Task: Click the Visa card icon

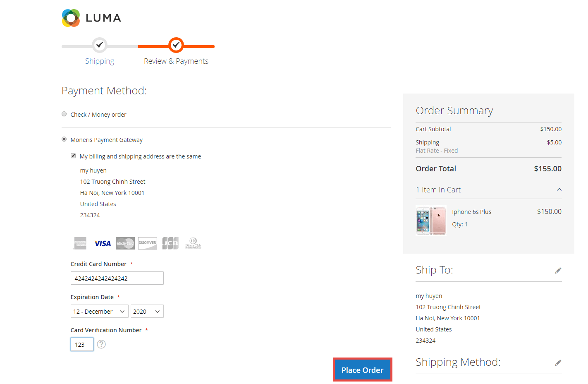Action: 103,243
